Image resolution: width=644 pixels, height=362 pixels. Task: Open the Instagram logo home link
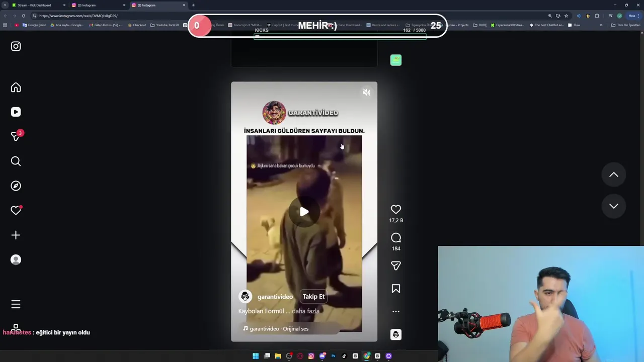pos(16,46)
